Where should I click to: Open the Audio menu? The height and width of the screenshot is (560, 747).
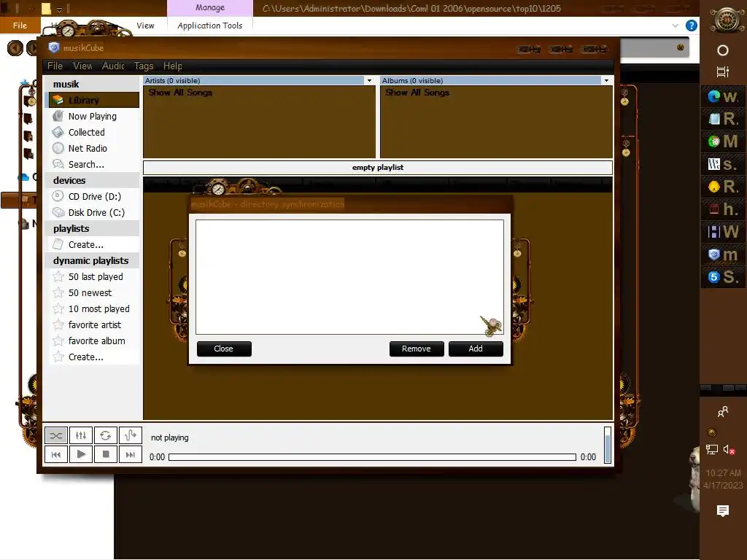coord(113,66)
